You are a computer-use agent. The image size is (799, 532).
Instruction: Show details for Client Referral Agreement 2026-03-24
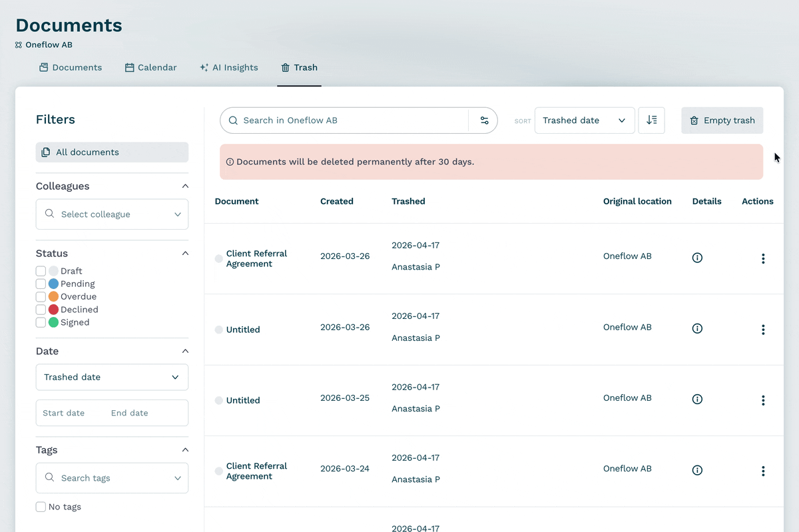[x=697, y=470]
